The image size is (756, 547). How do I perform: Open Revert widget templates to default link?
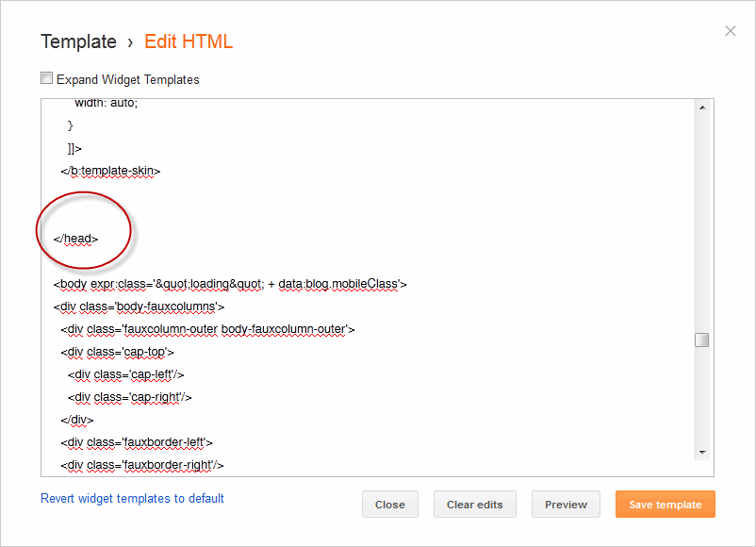(x=132, y=498)
